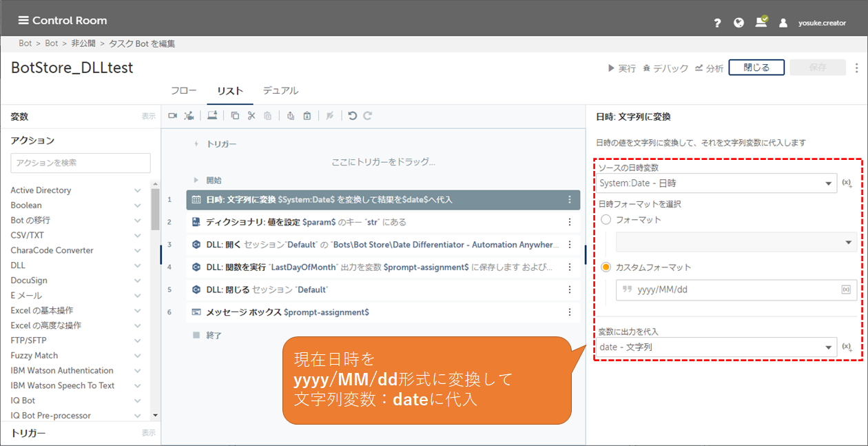Open the globe language selector icon

(739, 22)
